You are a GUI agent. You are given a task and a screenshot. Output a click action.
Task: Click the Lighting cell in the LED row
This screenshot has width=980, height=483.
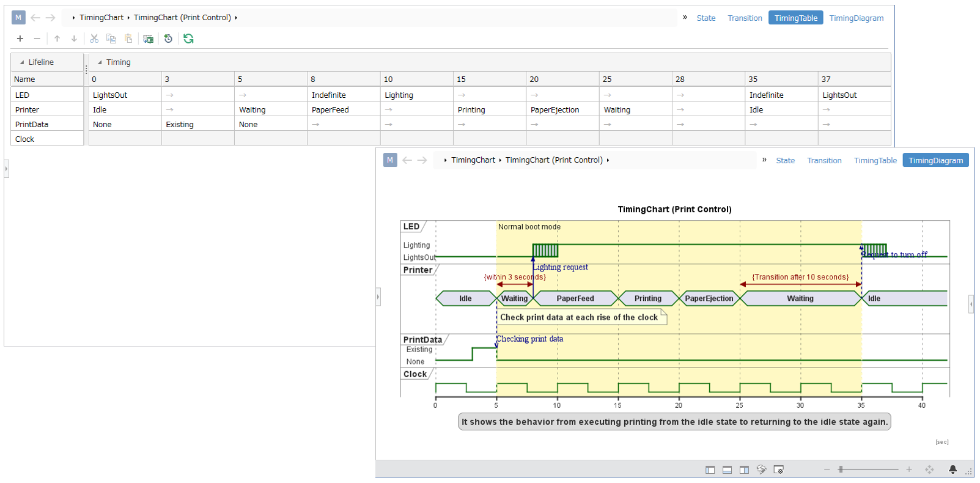[x=417, y=95]
